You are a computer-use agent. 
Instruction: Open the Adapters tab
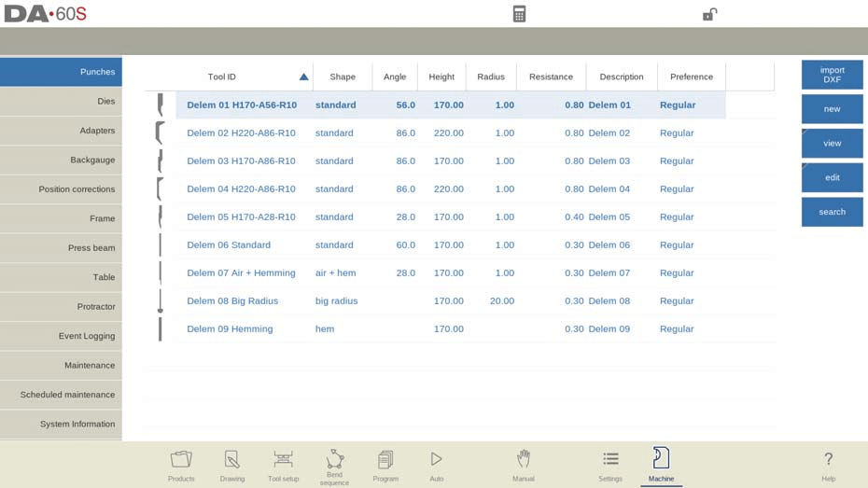coord(61,131)
